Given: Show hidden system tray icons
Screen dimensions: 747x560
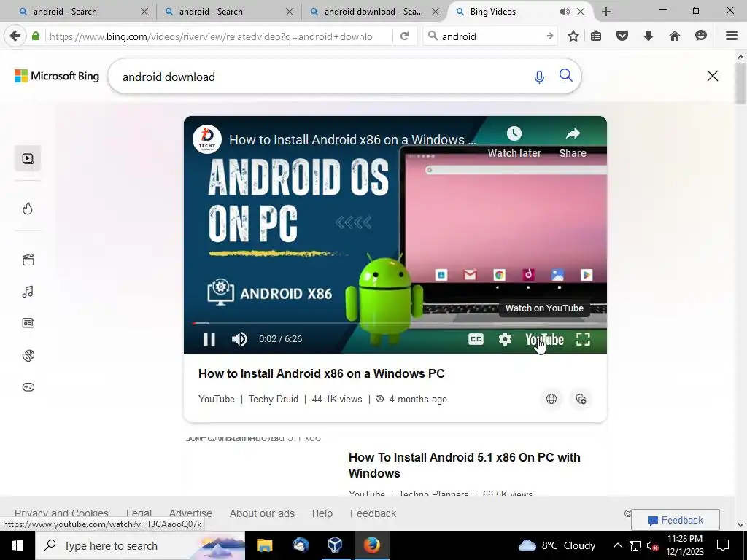Looking at the screenshot, I should (x=617, y=545).
